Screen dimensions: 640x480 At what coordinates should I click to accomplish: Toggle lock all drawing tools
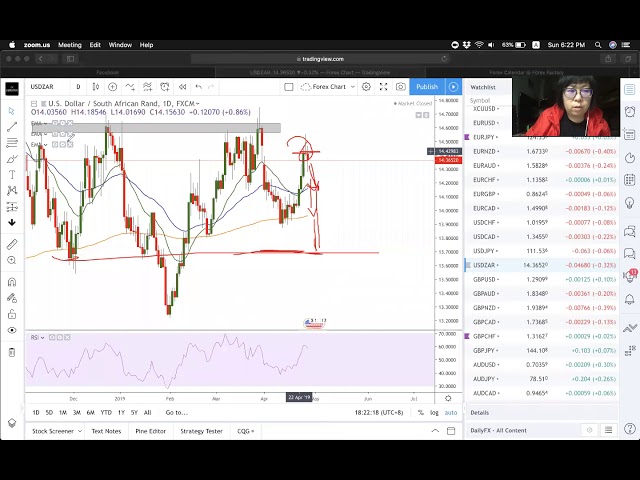click(x=12, y=314)
